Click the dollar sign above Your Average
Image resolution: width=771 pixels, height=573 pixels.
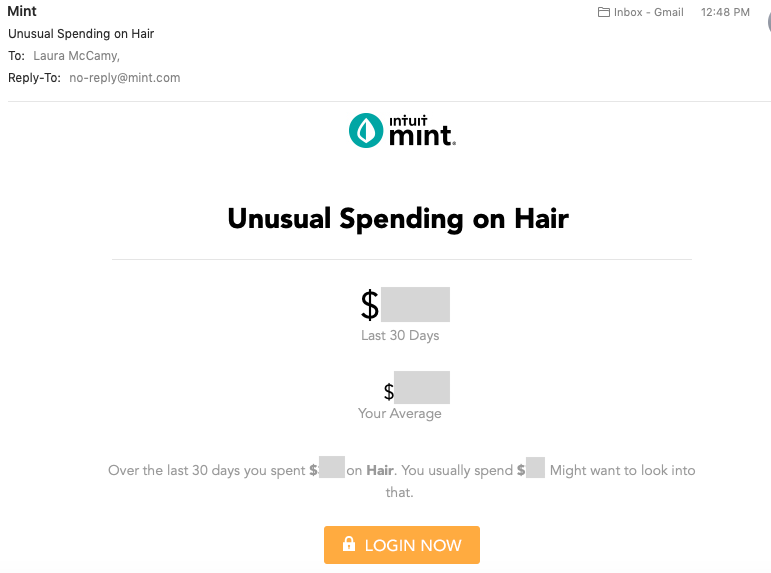point(389,391)
